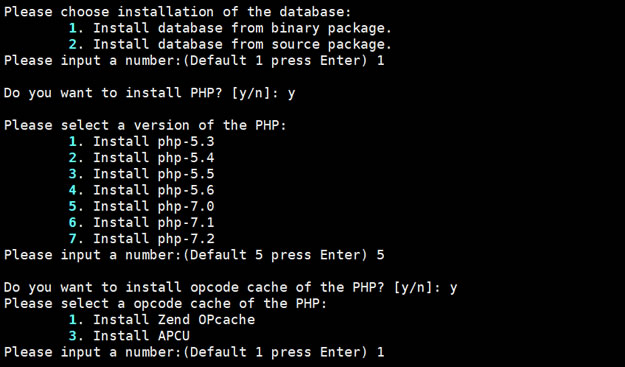Click the 'Please select a version of the PHP' line

[145, 126]
